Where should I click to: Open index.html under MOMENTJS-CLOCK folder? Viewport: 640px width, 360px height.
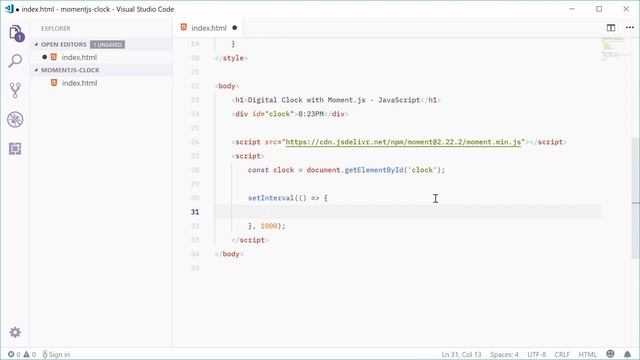pyautogui.click(x=79, y=83)
